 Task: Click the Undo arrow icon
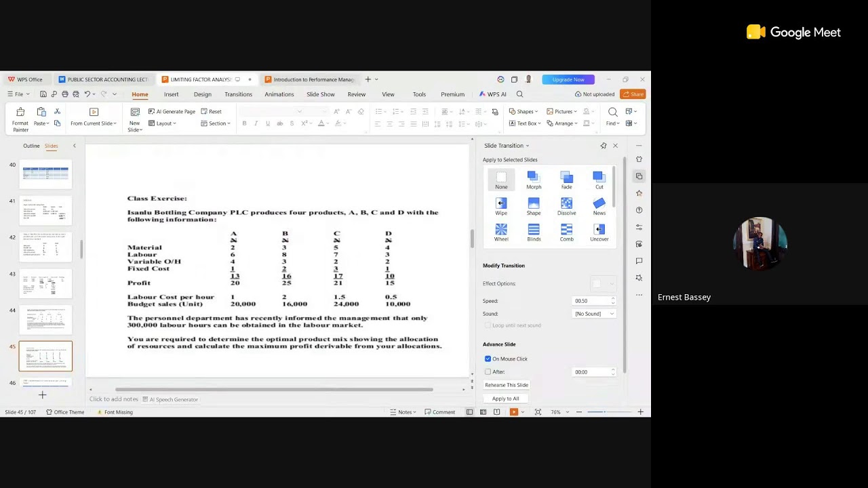(87, 94)
